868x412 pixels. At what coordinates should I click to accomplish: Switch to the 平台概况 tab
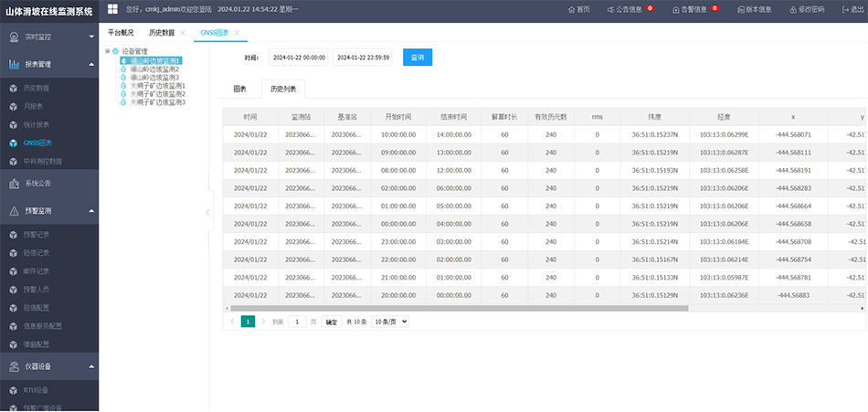(121, 33)
